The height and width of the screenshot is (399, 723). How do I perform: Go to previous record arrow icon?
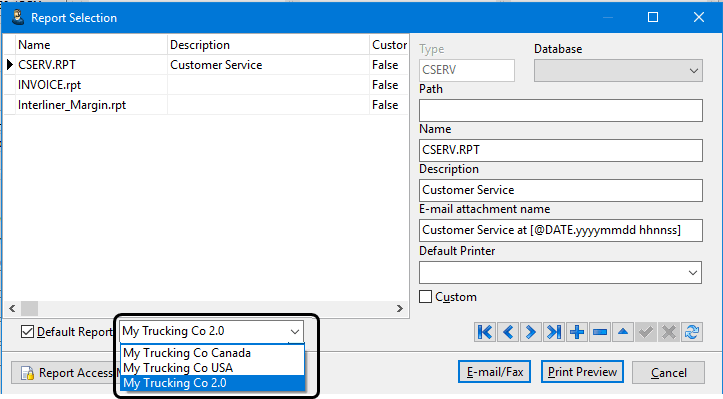click(508, 332)
